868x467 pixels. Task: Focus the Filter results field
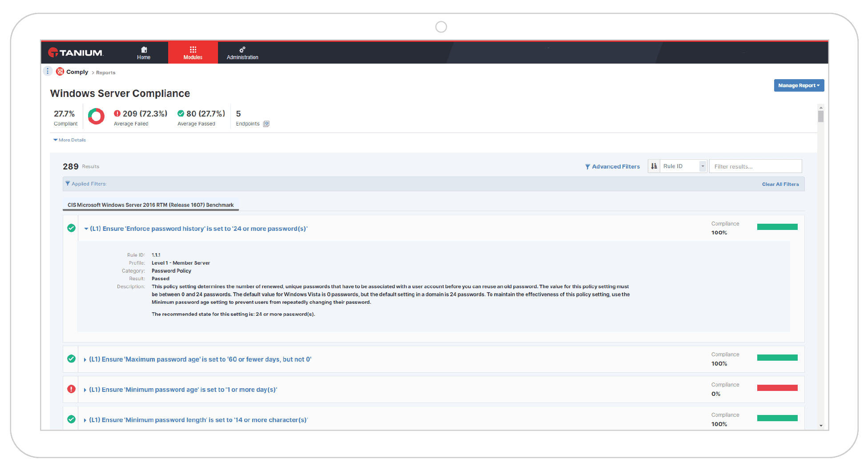tap(755, 166)
